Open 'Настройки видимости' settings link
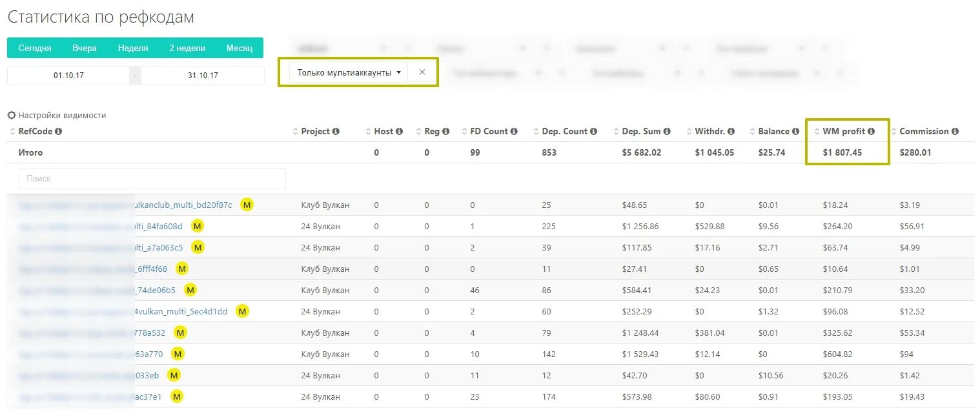This screenshot has width=980, height=410. 62,116
